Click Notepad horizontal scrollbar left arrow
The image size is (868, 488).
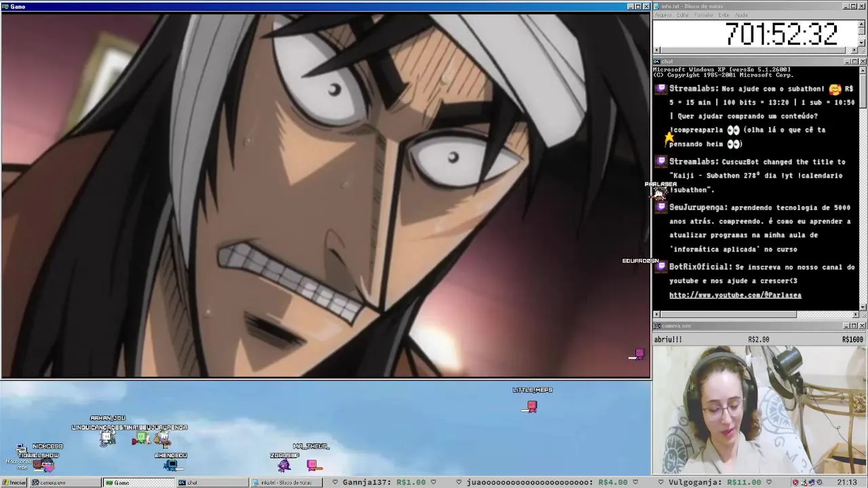tap(656, 50)
